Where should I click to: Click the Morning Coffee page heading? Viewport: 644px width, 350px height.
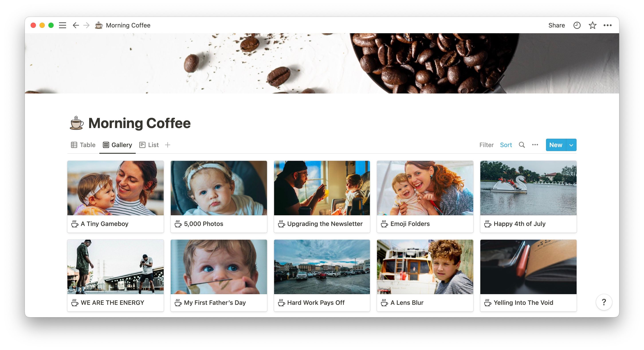pyautogui.click(x=139, y=123)
